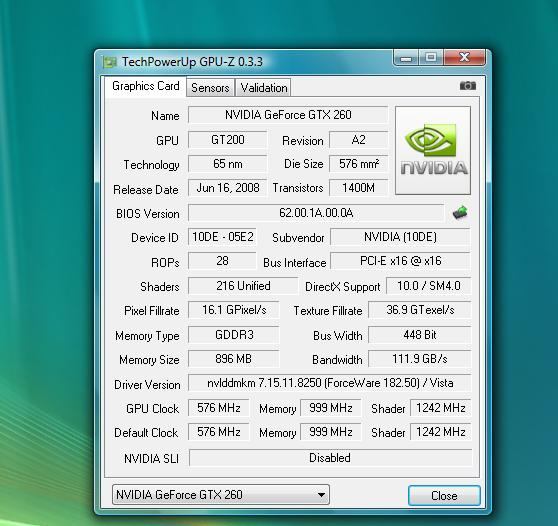This screenshot has height=526, width=558.
Task: Click the Texture Fillrate field 36.9 GTexel/s
Action: [420, 310]
